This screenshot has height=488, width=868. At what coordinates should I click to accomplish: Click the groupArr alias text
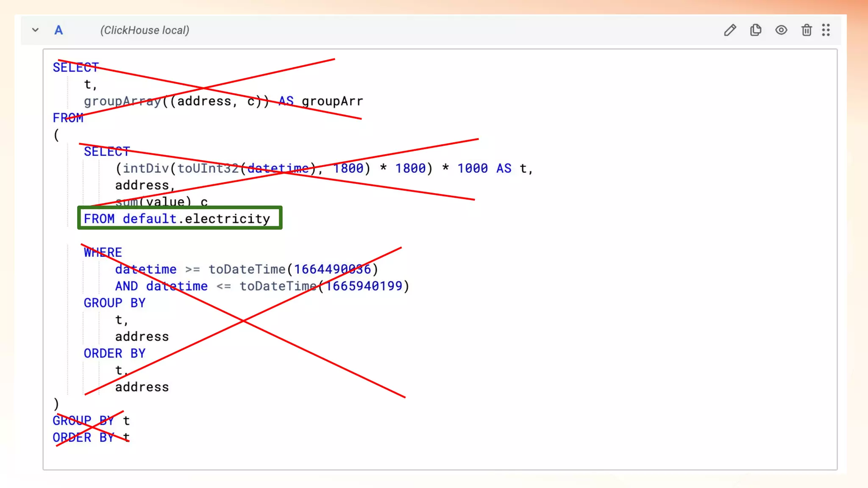pos(332,101)
